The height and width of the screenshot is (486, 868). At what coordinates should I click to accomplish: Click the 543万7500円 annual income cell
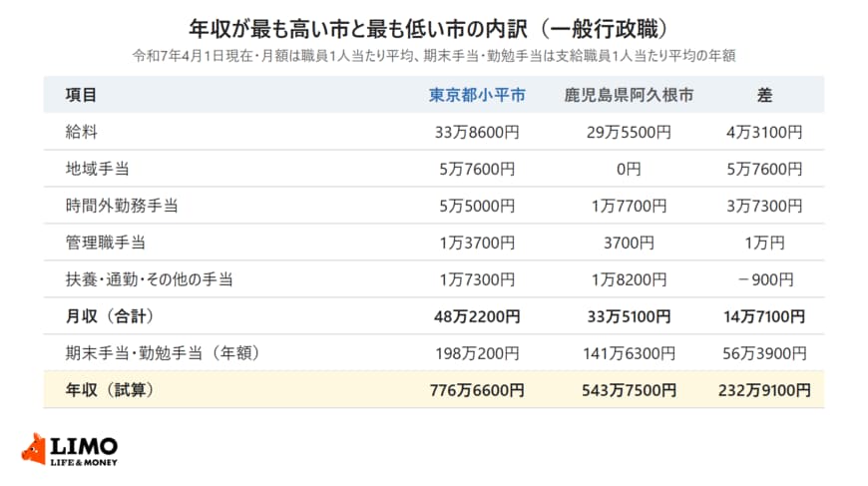click(629, 390)
